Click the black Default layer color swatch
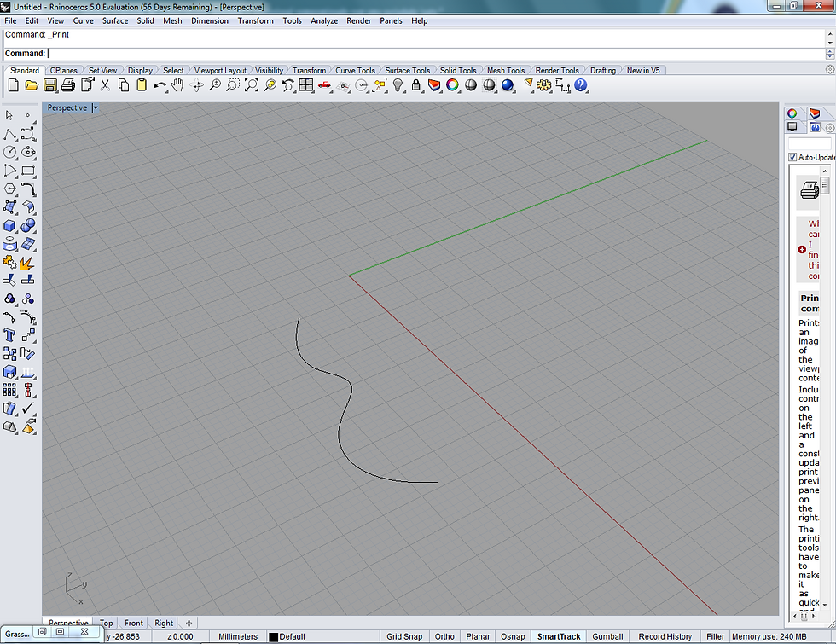Viewport: 836px width, 644px height. 274,637
